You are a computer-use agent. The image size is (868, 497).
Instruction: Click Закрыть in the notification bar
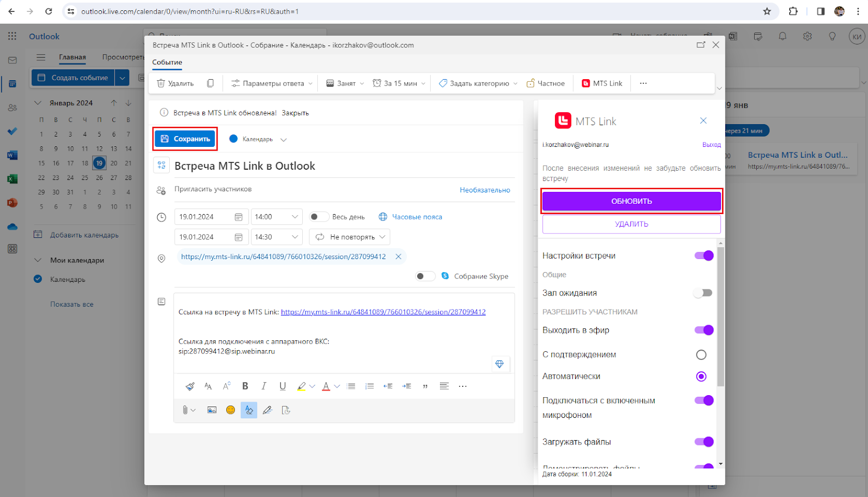coord(295,113)
